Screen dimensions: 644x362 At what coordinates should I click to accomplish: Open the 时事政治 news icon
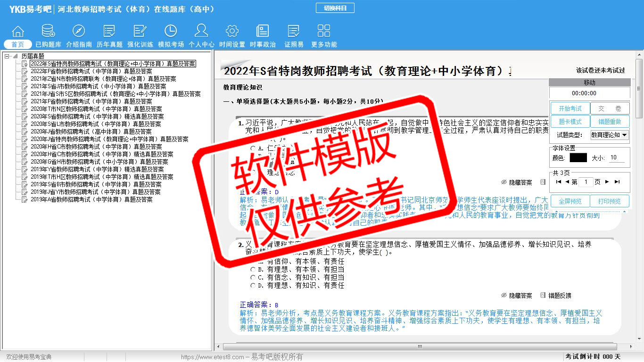(263, 32)
